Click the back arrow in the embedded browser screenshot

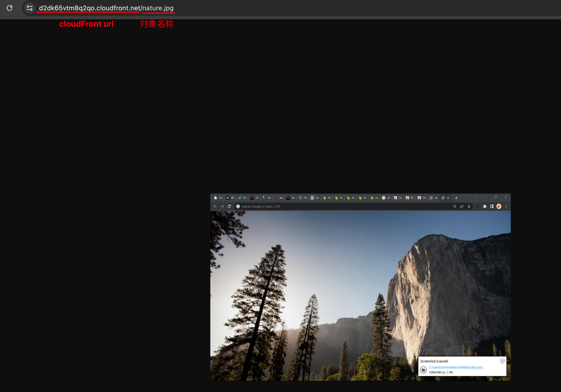[x=215, y=206]
